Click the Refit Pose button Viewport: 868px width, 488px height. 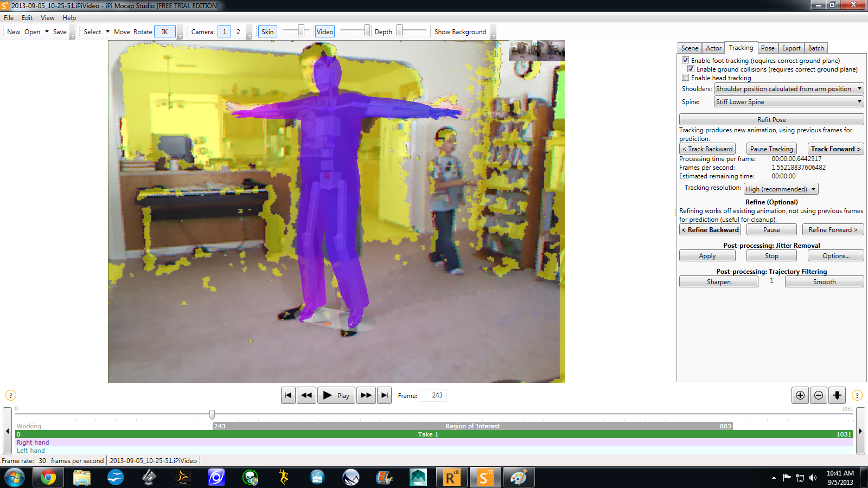771,119
